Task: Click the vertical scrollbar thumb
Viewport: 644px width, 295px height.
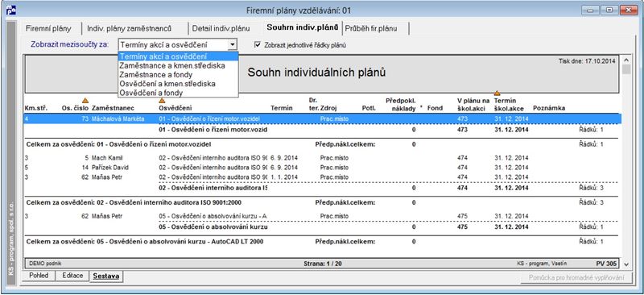Action: (x=626, y=70)
